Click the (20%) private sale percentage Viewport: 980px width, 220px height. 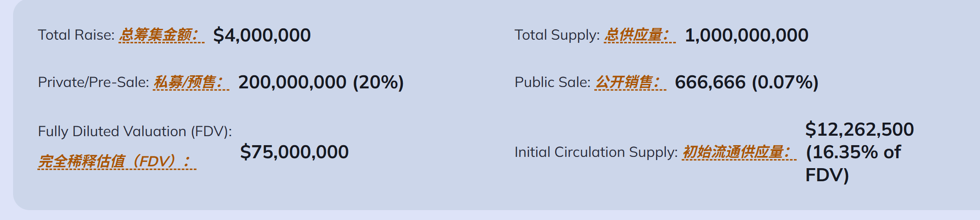coord(378,82)
